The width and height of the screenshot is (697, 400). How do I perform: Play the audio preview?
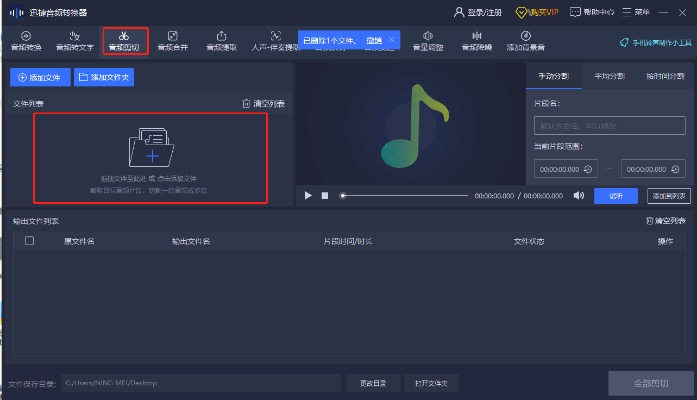click(x=308, y=196)
